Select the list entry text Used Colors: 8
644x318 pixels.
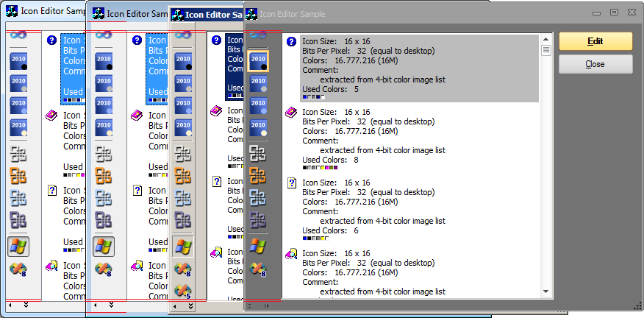pyautogui.click(x=331, y=160)
